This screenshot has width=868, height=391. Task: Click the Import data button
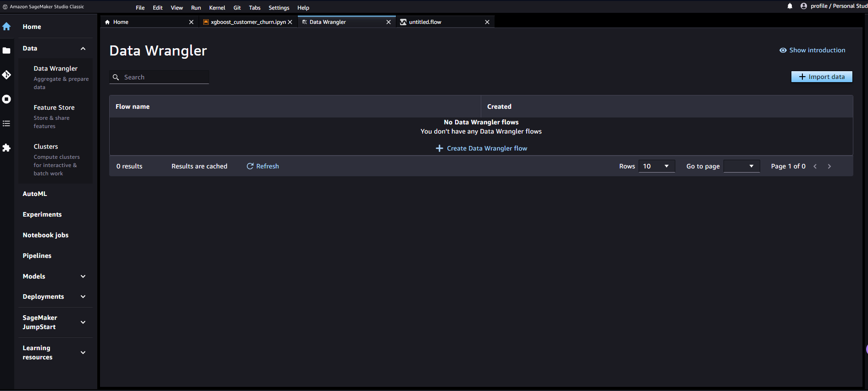click(822, 77)
